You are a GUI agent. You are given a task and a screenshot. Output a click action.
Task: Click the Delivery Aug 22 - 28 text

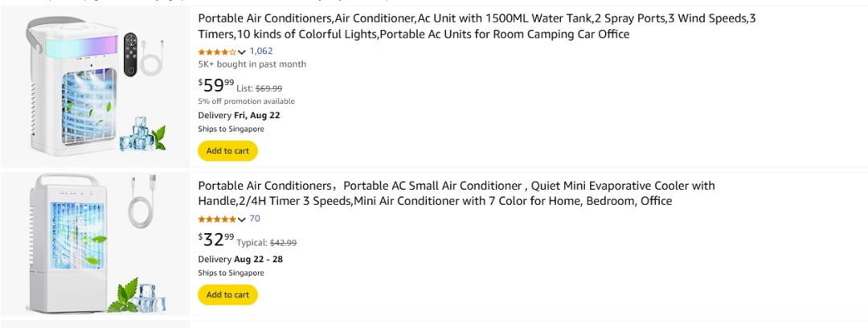tap(240, 260)
